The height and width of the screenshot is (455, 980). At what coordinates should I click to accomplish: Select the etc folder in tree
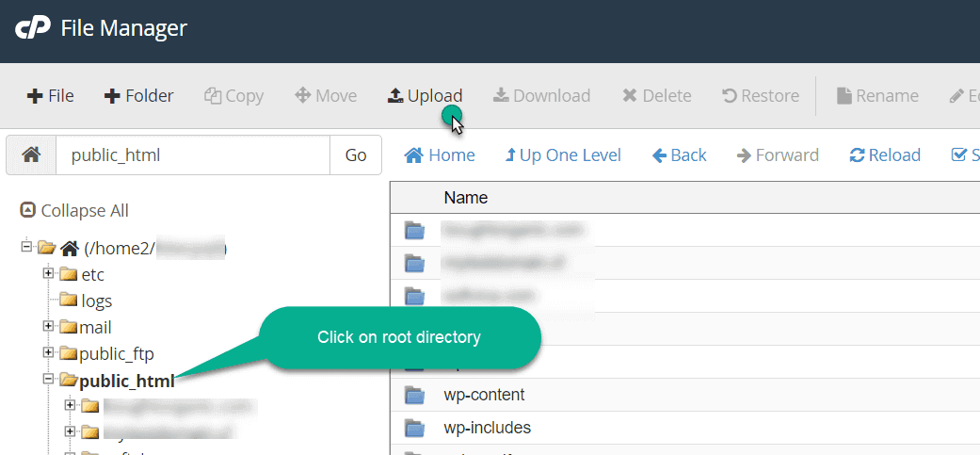[x=82, y=274]
